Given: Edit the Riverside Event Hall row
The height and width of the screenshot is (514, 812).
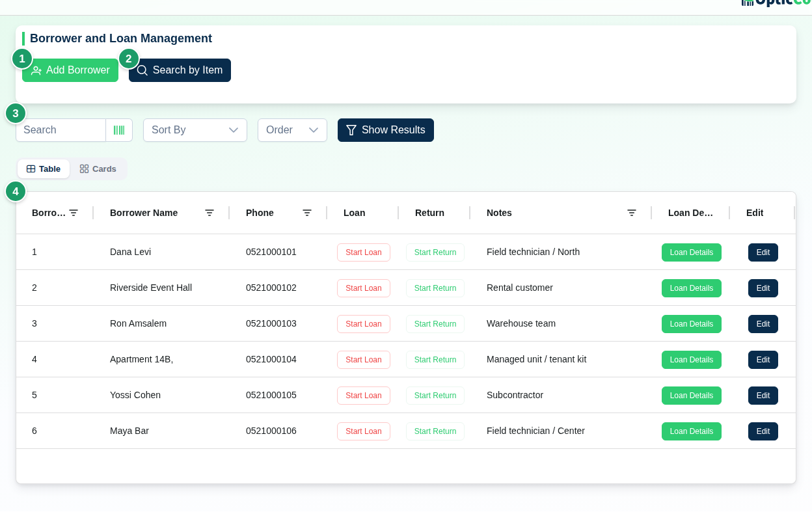Looking at the screenshot, I should [763, 288].
